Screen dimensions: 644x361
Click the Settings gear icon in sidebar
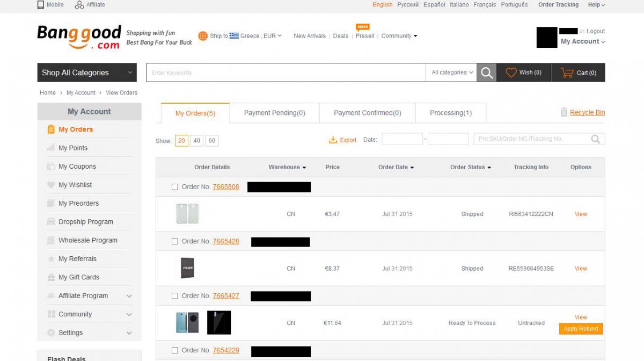coord(51,333)
